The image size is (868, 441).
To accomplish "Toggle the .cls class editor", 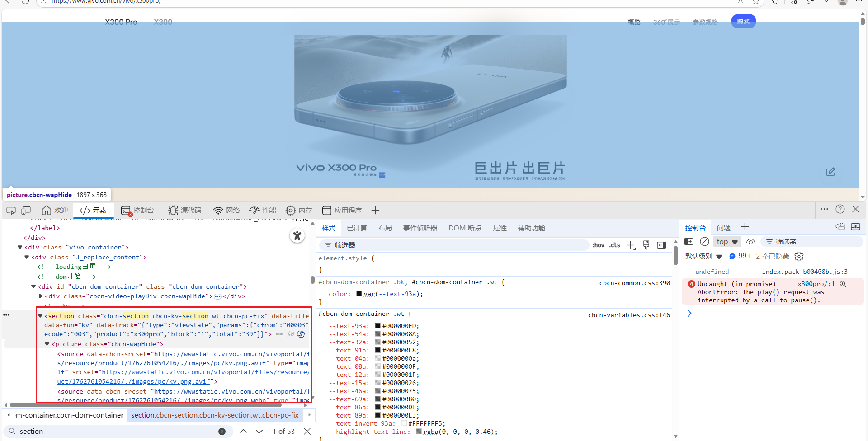I will click(615, 245).
